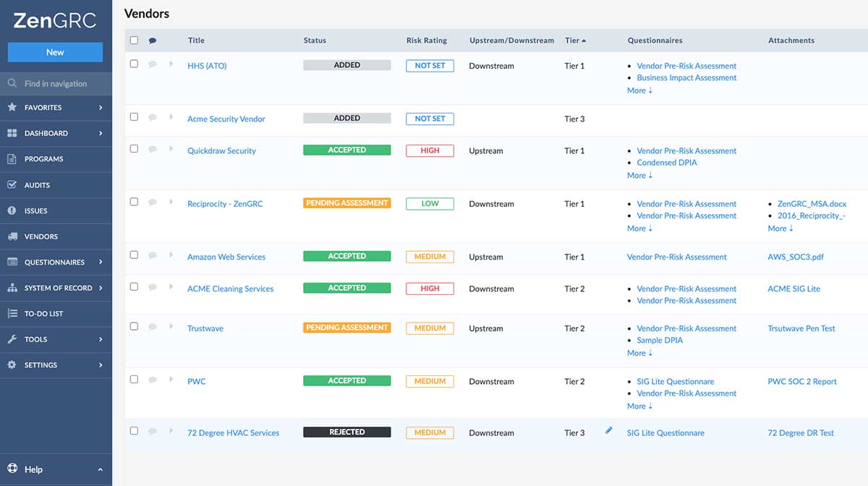Open the To-Do List menu item

point(43,314)
